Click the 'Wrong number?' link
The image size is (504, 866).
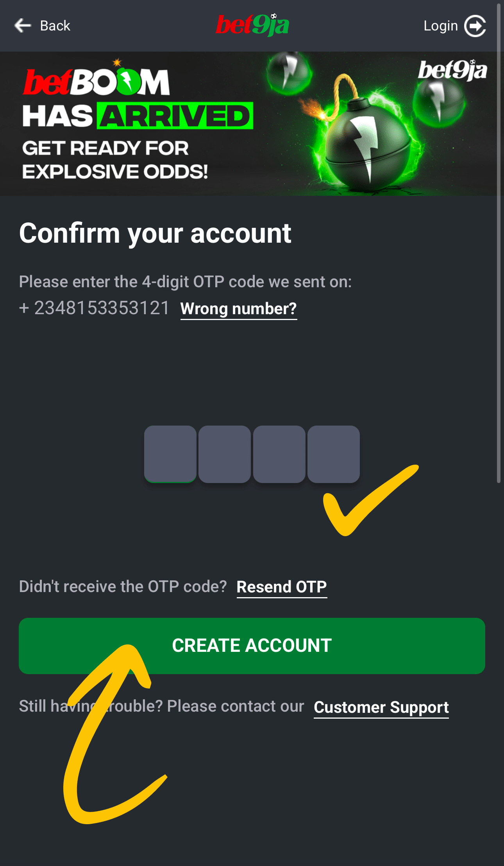point(238,309)
